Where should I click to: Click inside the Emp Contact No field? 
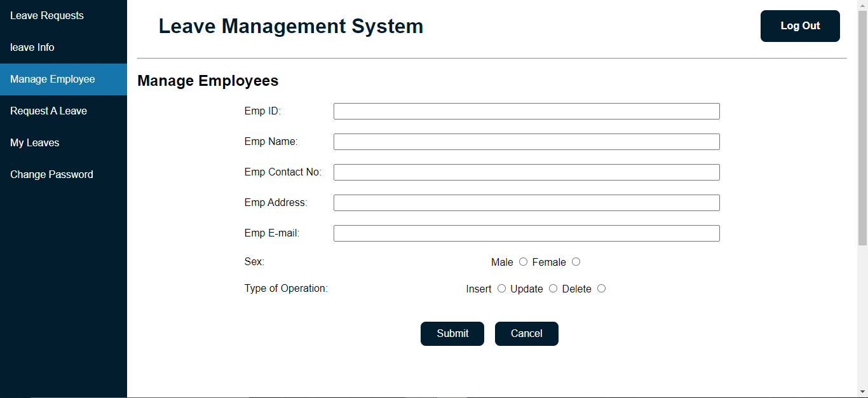[526, 172]
